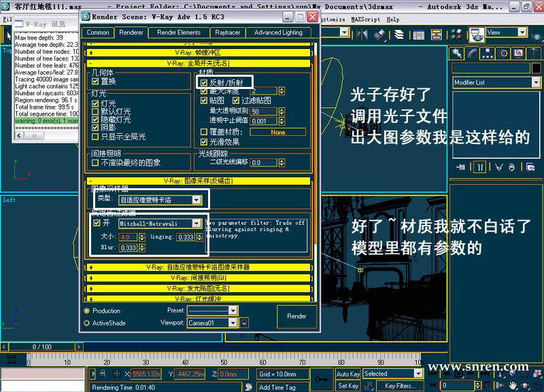Enable the 覆盖材质 override material checkbox
Screen dimensions: 544x392
[x=204, y=132]
